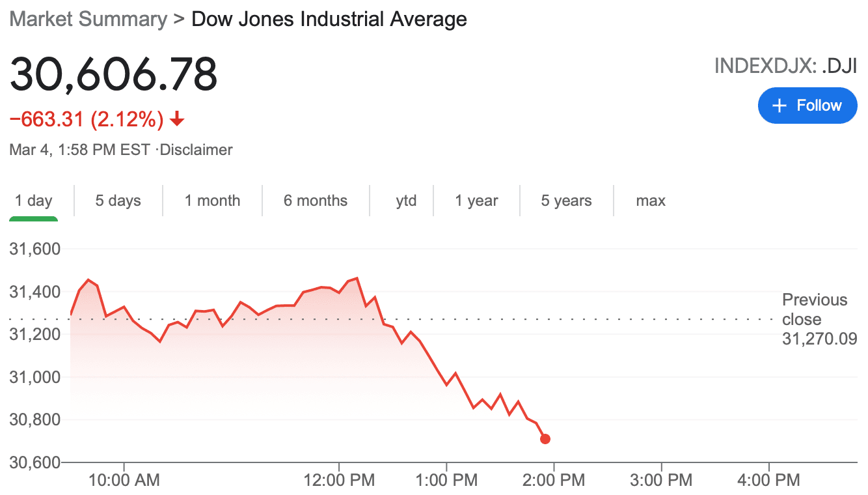Screen dimensions: 868x495
Task: Click the red current-price dot on chart
Action: coord(545,439)
